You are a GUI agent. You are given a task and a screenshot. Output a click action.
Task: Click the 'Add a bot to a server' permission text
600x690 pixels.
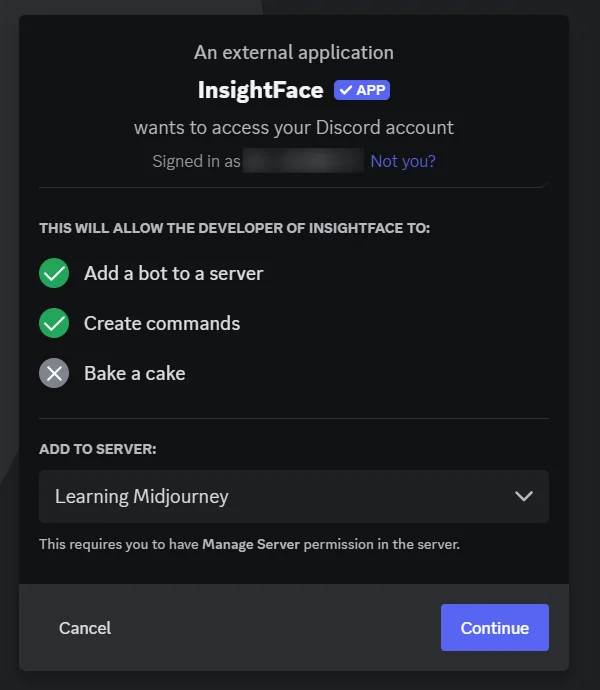(x=174, y=273)
